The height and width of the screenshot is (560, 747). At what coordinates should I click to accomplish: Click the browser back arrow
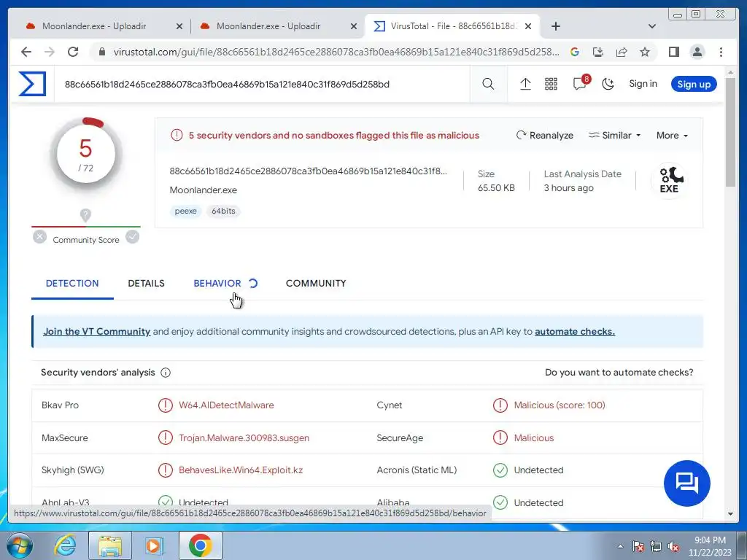26,52
